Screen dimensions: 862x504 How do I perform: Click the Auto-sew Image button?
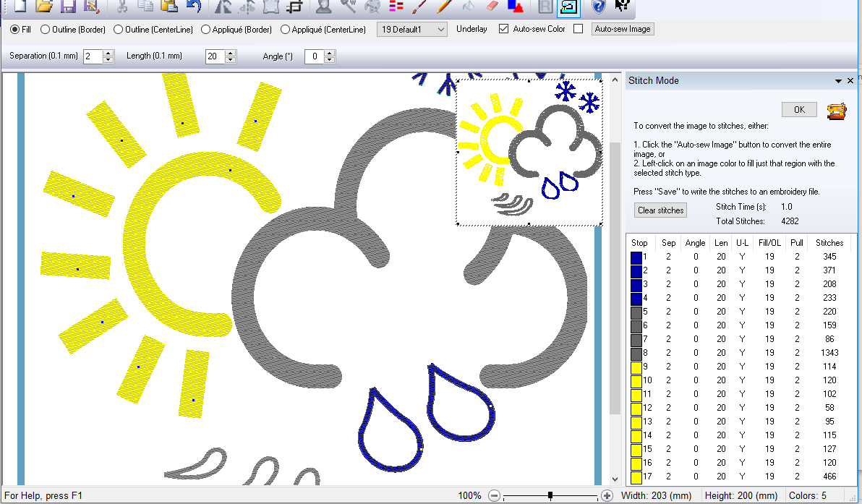(623, 29)
